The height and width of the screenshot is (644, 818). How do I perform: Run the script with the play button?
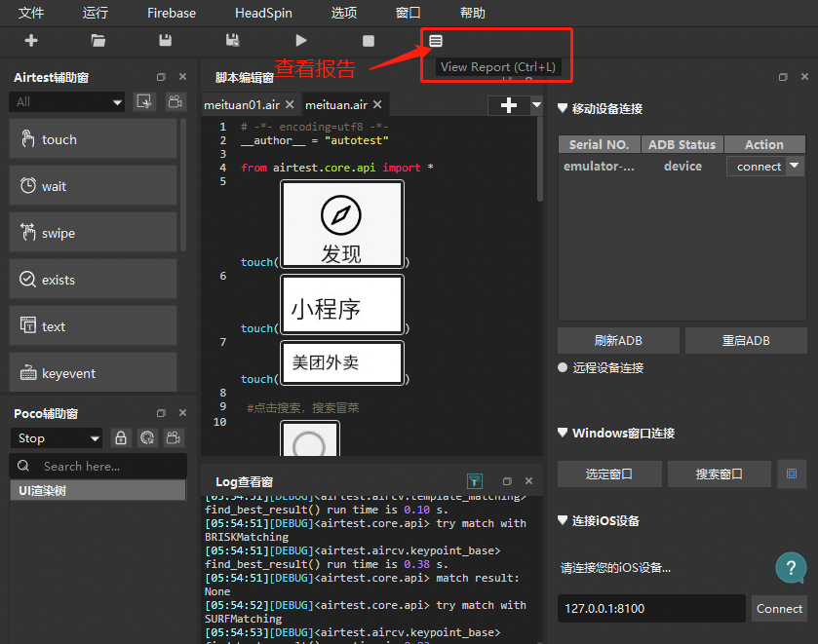click(301, 41)
